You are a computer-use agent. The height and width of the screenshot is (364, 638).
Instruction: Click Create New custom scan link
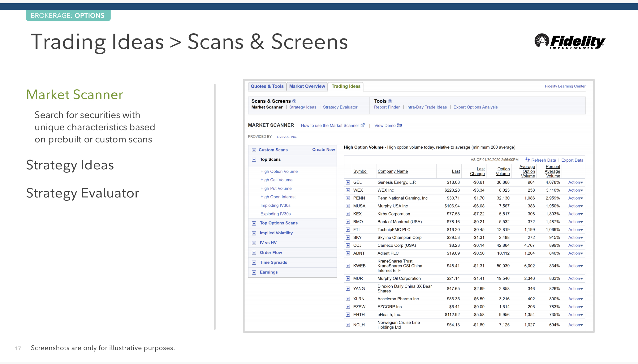click(x=323, y=149)
